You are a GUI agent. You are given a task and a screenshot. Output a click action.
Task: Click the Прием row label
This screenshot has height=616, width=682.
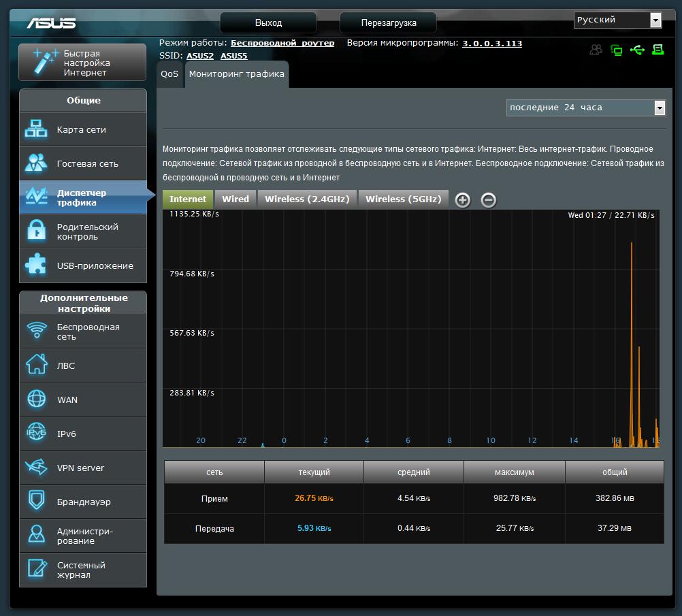(x=214, y=498)
